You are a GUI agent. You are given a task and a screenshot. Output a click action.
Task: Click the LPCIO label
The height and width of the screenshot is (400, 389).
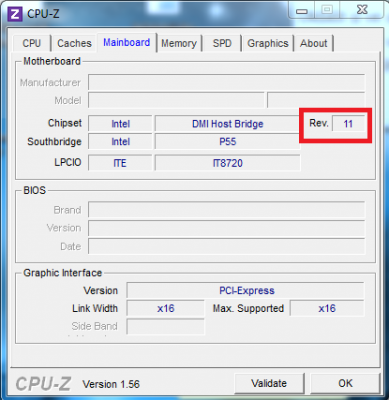[x=68, y=162]
